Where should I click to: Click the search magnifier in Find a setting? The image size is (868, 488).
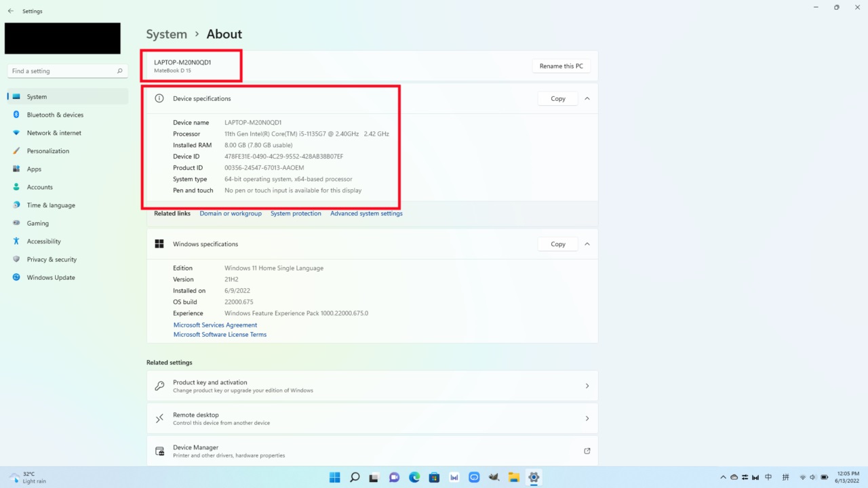120,70
